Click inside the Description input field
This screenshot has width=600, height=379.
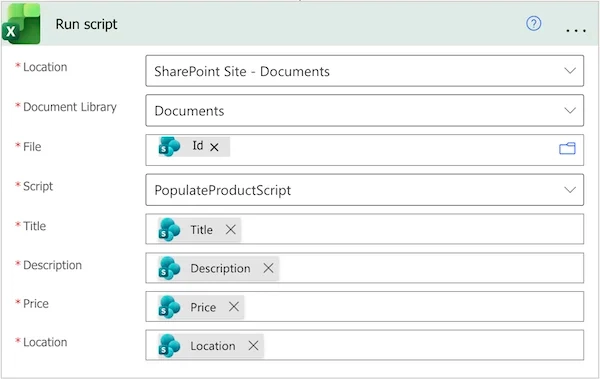365,268
